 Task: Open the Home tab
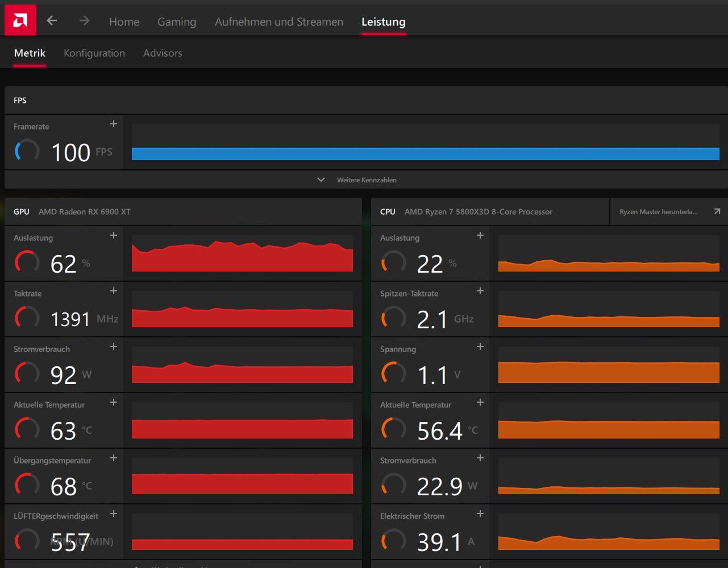(124, 22)
